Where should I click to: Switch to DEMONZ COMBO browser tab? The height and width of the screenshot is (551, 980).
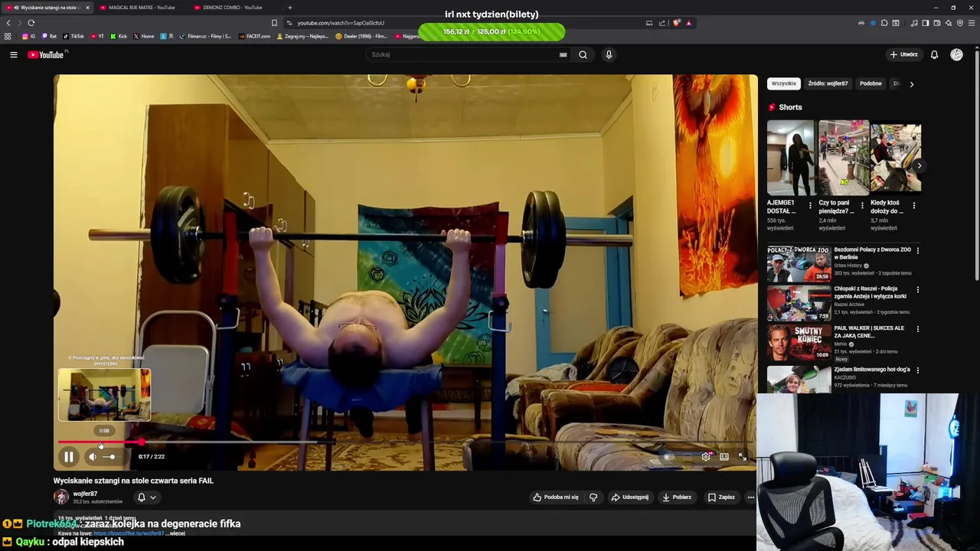tap(232, 8)
